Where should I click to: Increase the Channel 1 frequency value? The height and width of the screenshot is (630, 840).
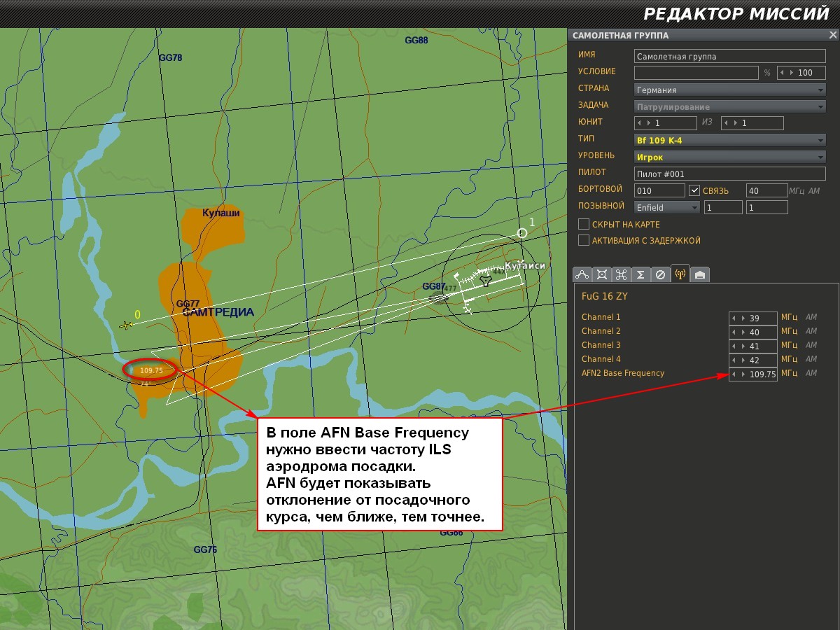point(743,318)
